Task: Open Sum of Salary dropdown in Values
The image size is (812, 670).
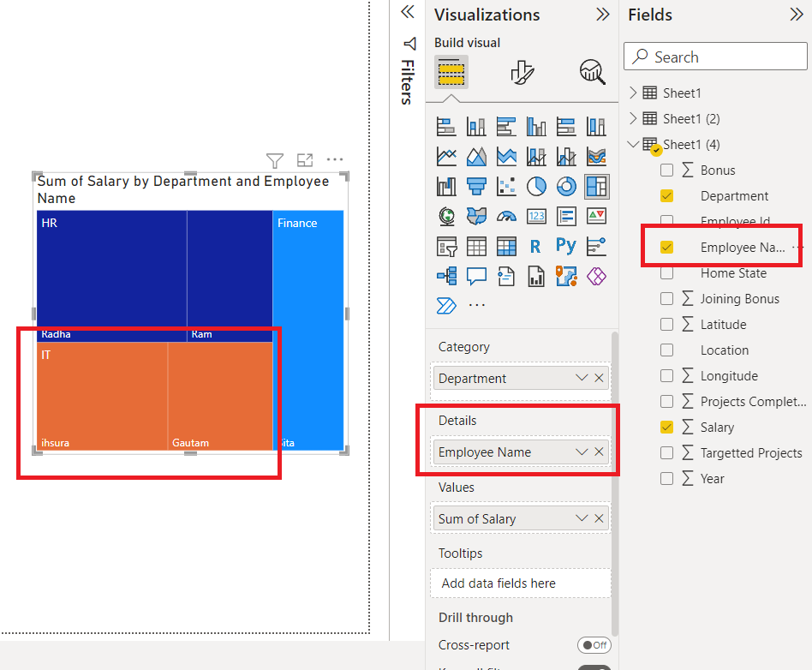Action: [x=582, y=518]
